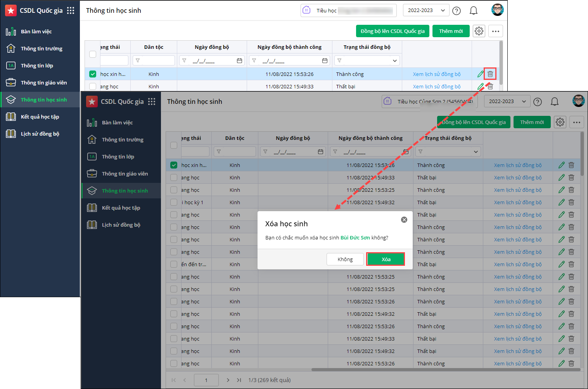
Task: Uncheck the 'học xin h...' row checkbox, front window
Action: pos(174,165)
